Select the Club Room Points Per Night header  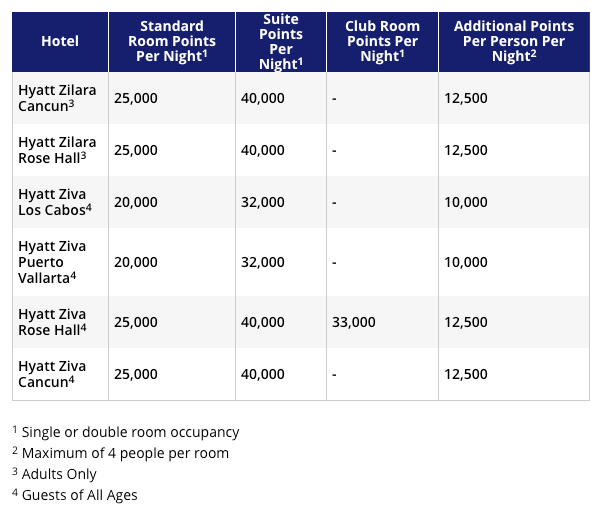click(382, 41)
